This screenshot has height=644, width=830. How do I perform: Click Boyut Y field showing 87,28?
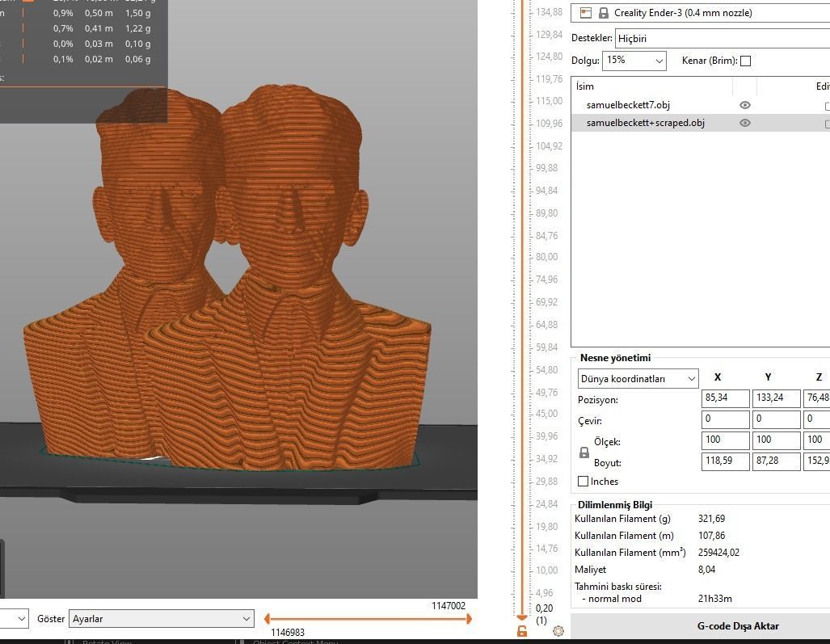pyautogui.click(x=776, y=461)
